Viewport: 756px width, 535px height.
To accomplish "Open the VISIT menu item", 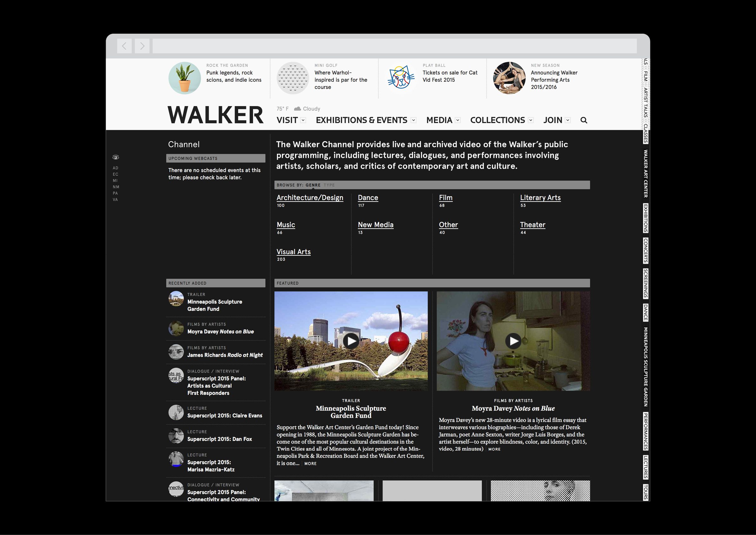I will tap(287, 120).
